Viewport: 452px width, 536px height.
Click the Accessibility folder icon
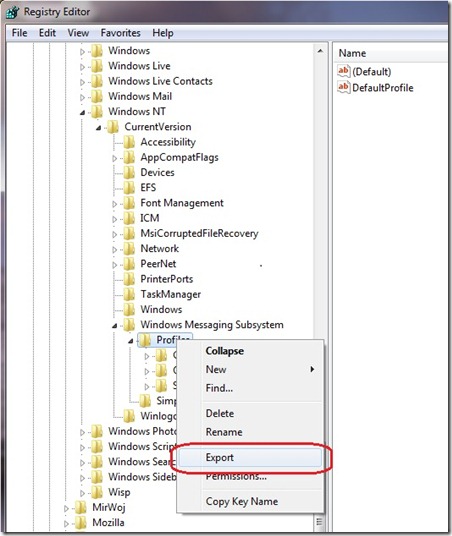point(129,142)
